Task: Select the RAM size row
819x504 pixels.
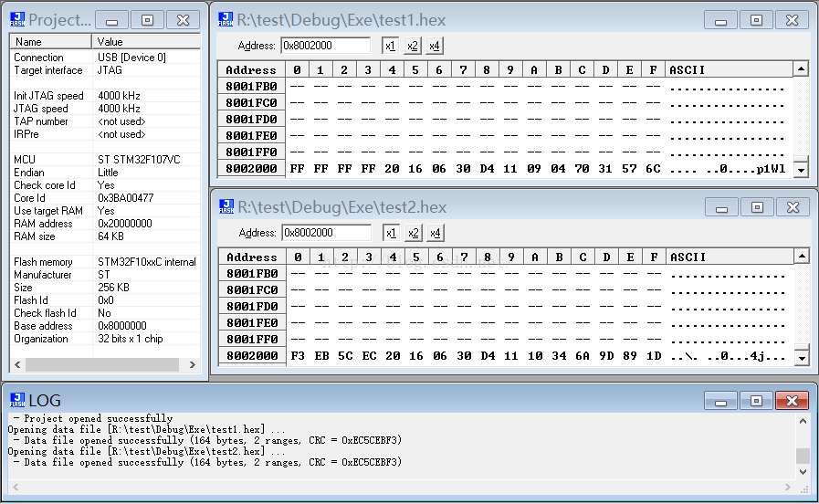Action: tap(105, 236)
